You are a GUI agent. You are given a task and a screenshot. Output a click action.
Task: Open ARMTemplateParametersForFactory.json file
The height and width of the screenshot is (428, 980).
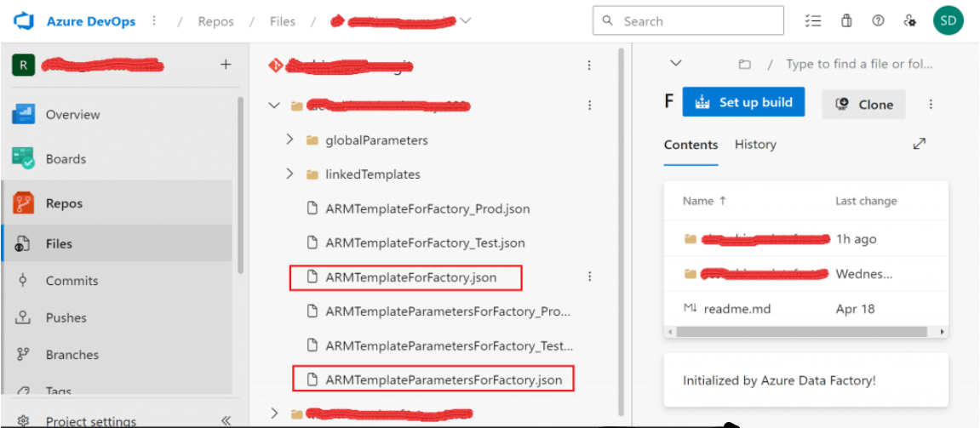coord(444,379)
